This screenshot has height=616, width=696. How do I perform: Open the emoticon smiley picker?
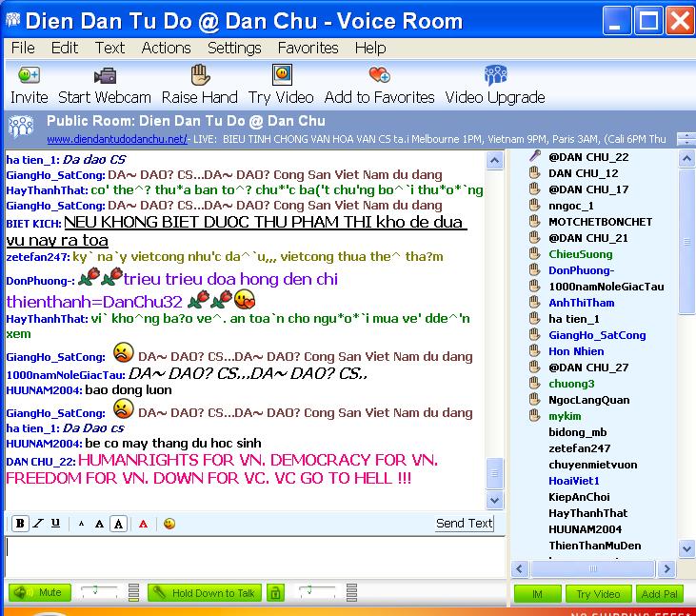tap(169, 524)
